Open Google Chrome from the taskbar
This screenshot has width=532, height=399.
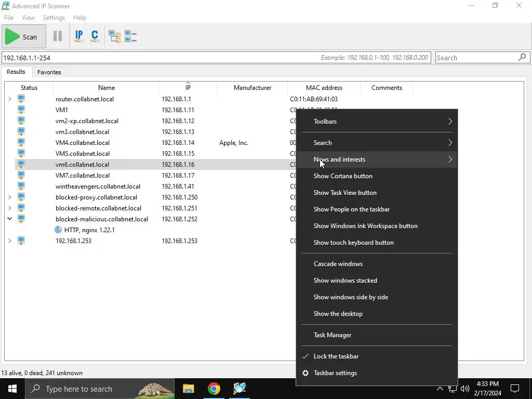[214, 389]
